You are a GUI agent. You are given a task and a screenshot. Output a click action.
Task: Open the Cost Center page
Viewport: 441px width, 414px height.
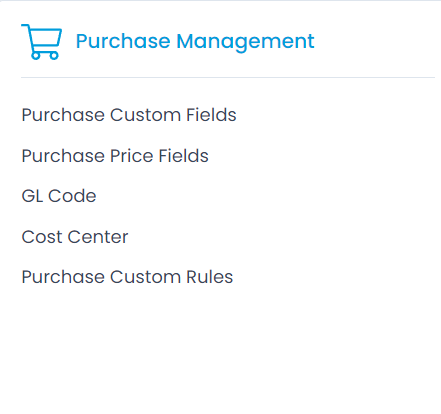(75, 237)
